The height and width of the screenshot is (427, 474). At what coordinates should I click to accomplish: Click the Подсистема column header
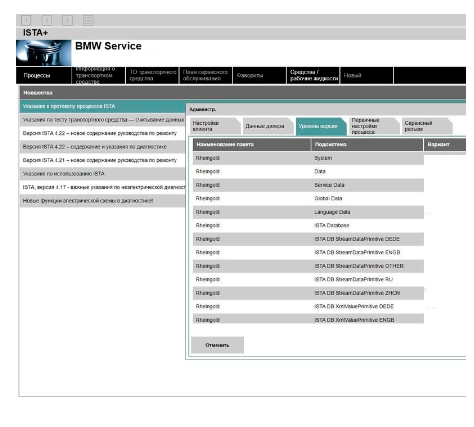pyautogui.click(x=367, y=145)
